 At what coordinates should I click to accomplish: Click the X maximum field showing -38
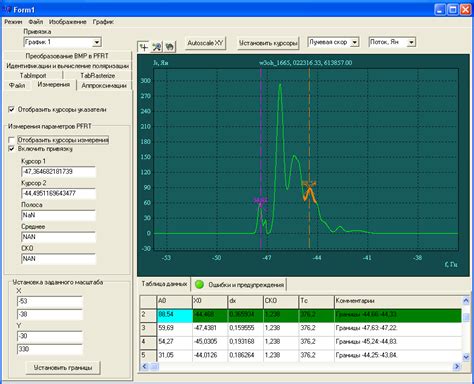tap(50, 314)
